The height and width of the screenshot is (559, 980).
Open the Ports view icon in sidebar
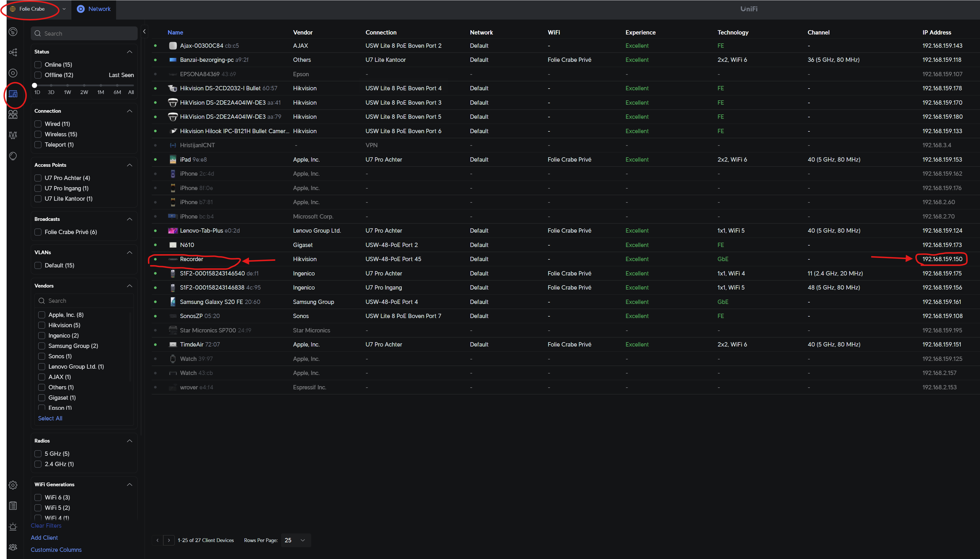(x=13, y=114)
